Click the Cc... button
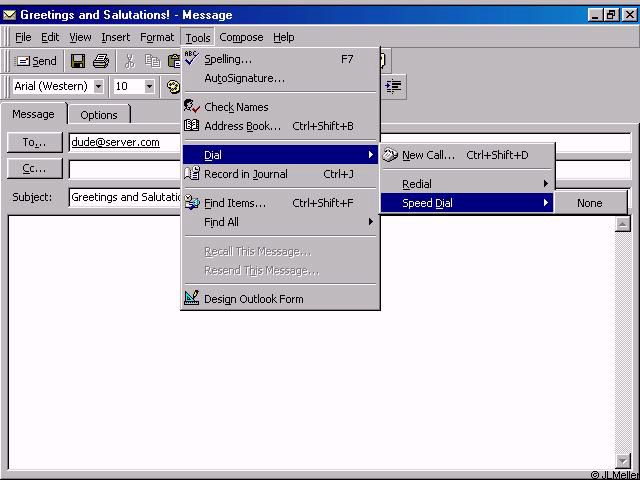Image resolution: width=640 pixels, height=480 pixels. 35,168
